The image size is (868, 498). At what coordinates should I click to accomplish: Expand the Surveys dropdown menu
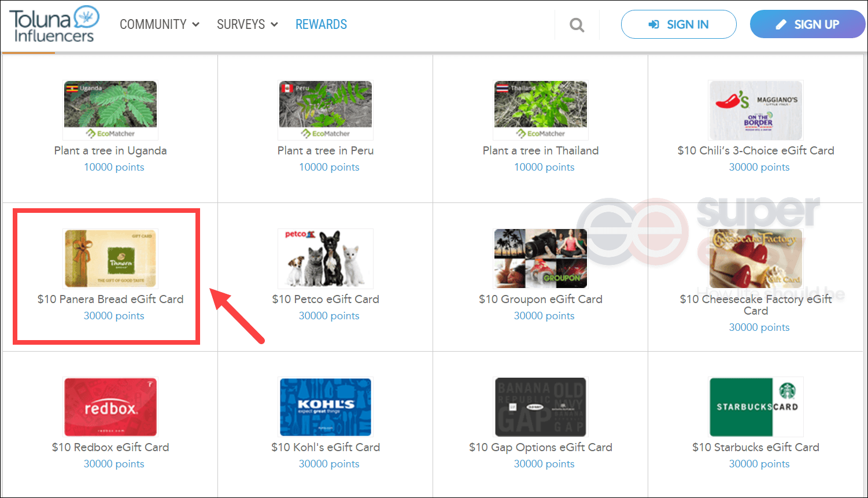coord(248,24)
